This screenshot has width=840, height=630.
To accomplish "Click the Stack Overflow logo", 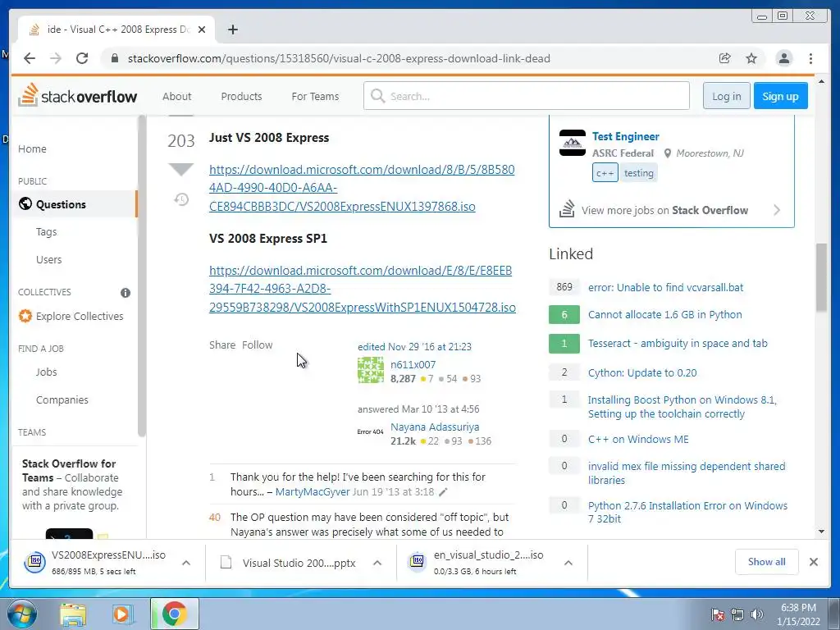I will [78, 95].
